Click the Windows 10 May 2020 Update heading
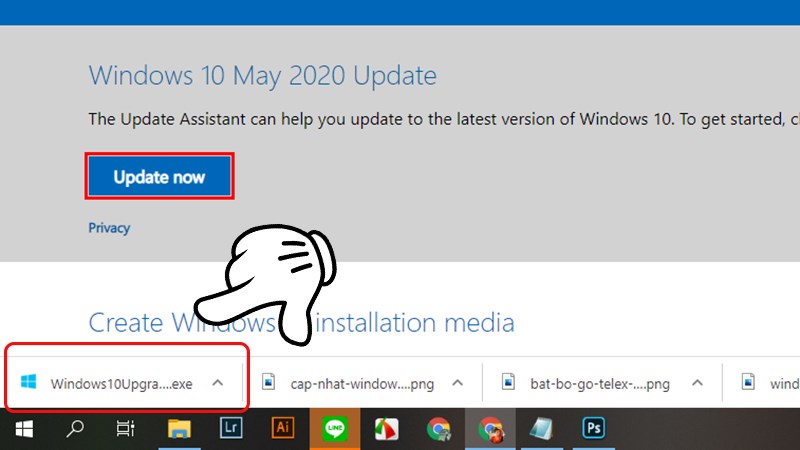Image resolution: width=800 pixels, height=450 pixels. [x=263, y=76]
